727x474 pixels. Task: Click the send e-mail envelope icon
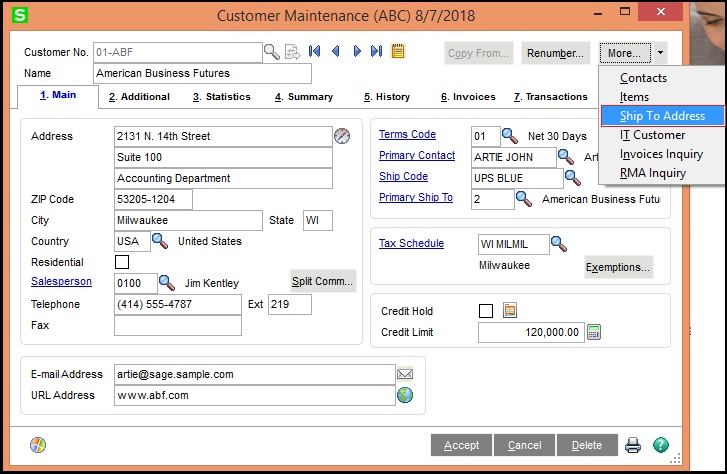pos(405,374)
